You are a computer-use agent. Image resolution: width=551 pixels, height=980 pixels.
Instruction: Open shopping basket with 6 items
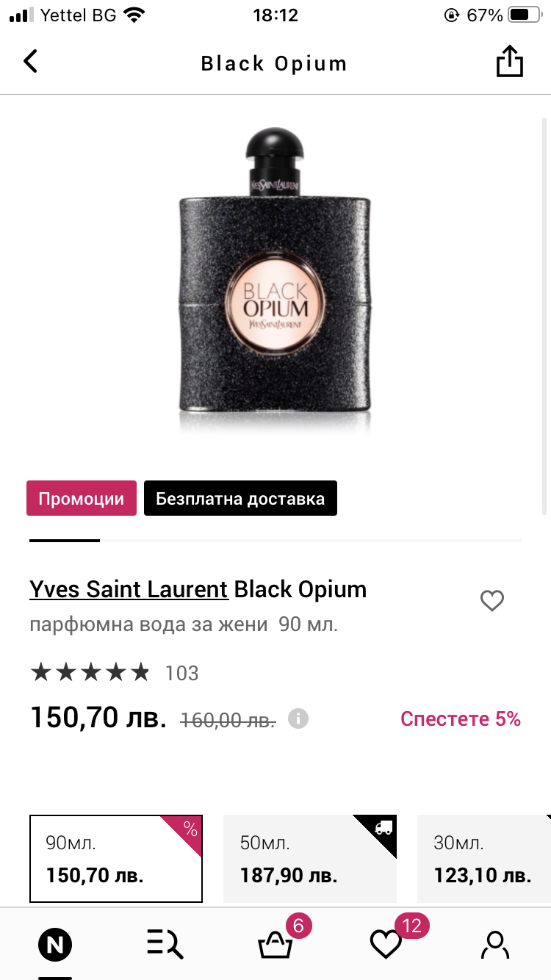click(x=275, y=944)
